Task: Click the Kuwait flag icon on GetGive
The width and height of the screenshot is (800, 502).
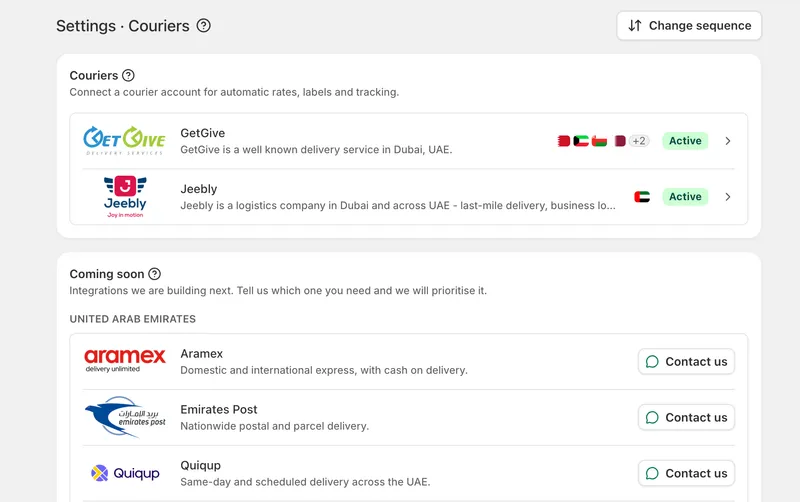Action: tap(581, 141)
